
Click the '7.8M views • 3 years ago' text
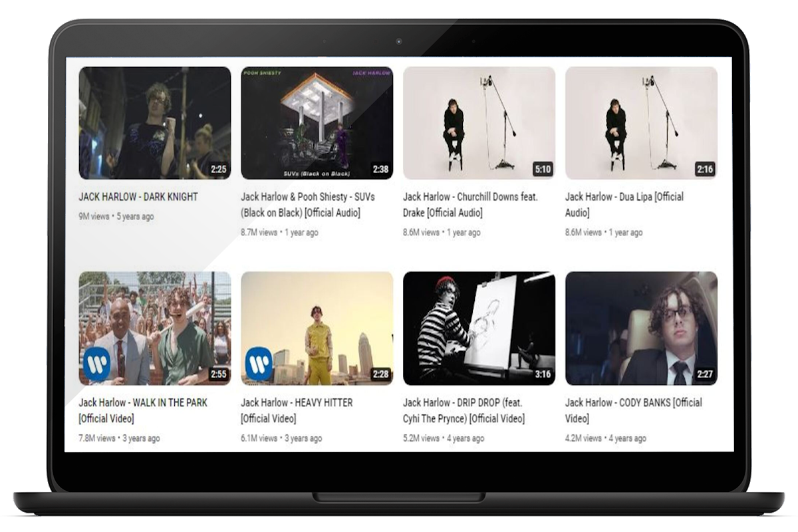[120, 438]
